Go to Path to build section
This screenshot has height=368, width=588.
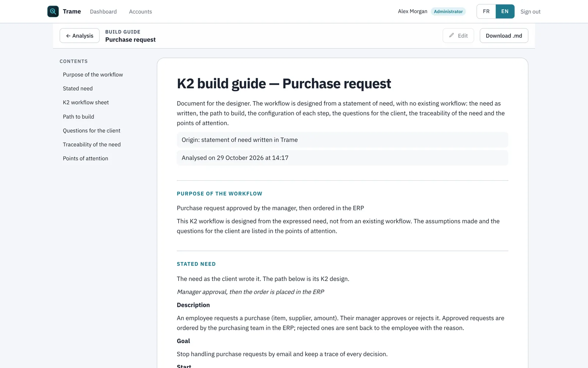click(79, 117)
